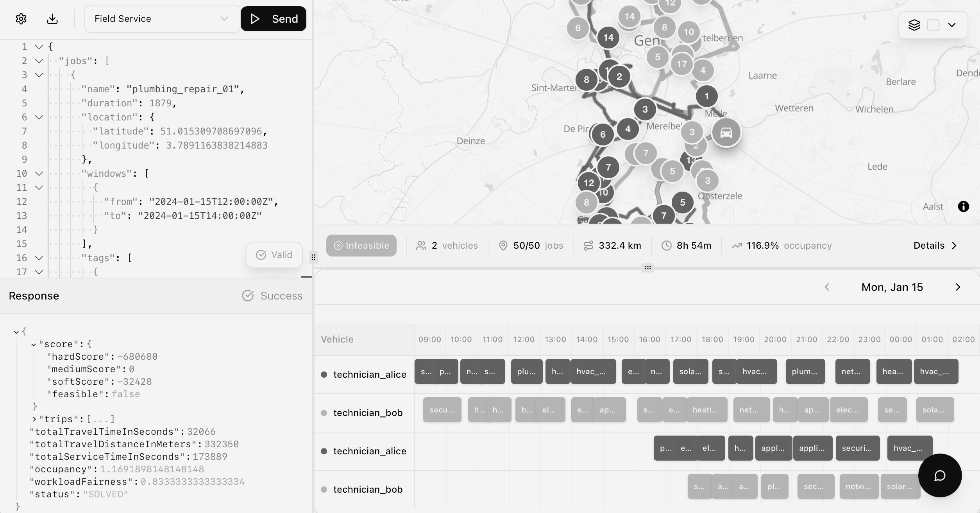This screenshot has width=980, height=513.
Task: Click the Send button
Action: point(273,19)
